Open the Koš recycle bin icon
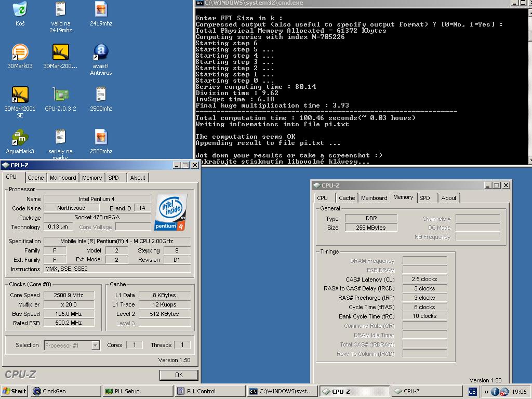Screen dimensions: 532x399 point(20,9)
